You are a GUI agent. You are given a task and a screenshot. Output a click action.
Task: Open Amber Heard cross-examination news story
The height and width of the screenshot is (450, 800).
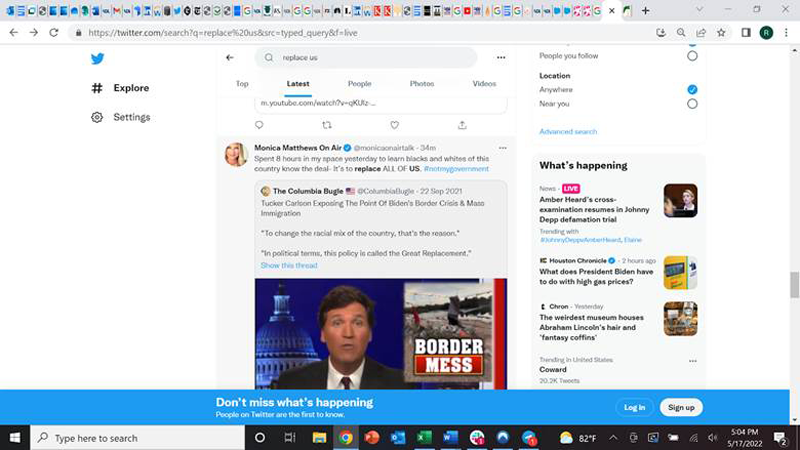(594, 210)
